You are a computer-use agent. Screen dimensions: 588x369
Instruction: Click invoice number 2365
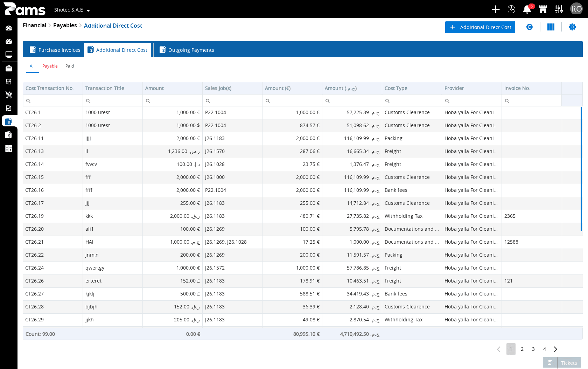tap(510, 216)
